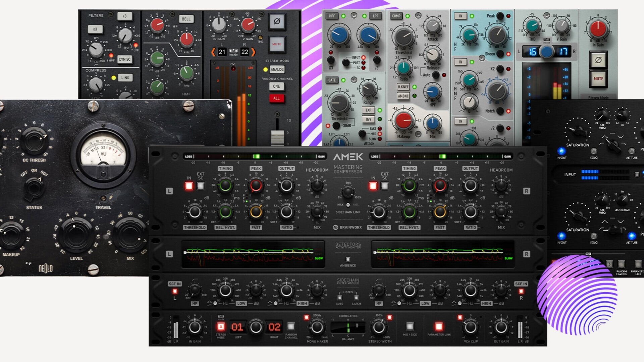
Task: Toggle MUTE on the white console strip
Action: 598,79
